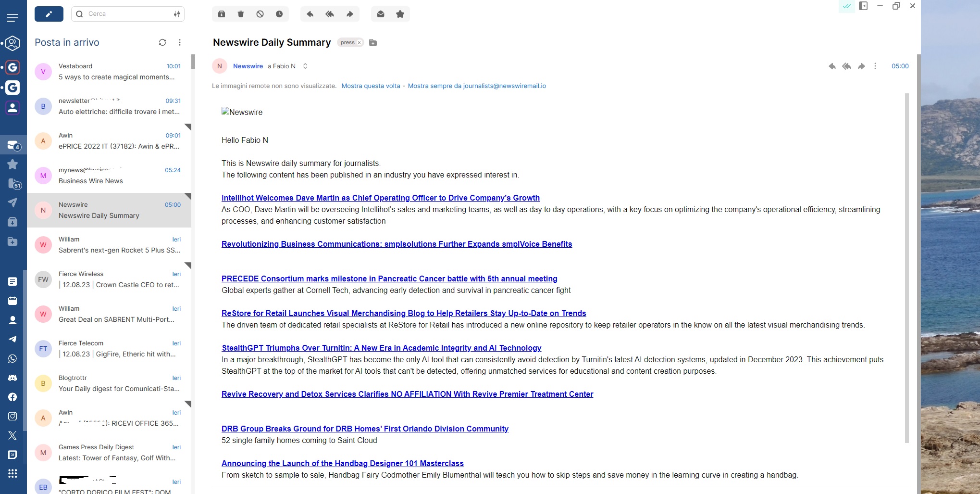Mark message as spam with block icon

click(260, 14)
